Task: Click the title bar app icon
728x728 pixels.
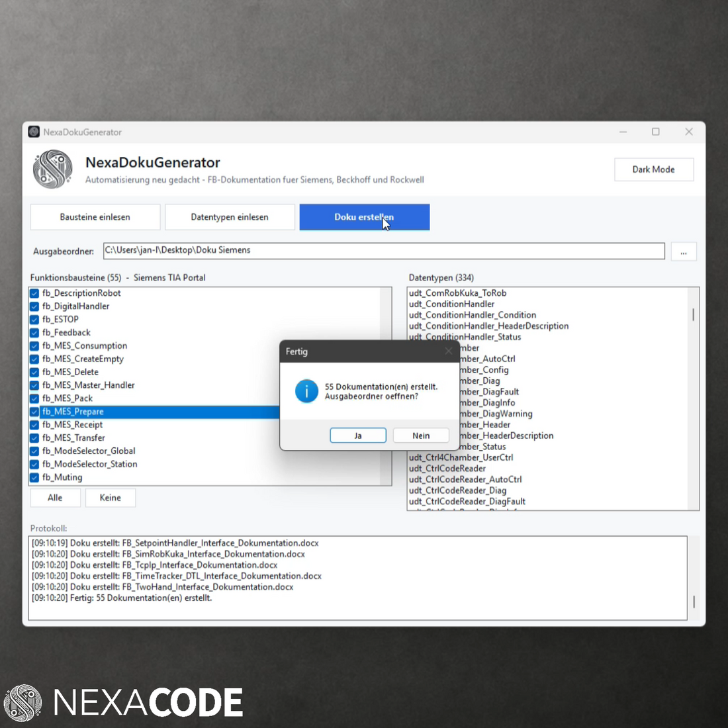Action: point(34,132)
